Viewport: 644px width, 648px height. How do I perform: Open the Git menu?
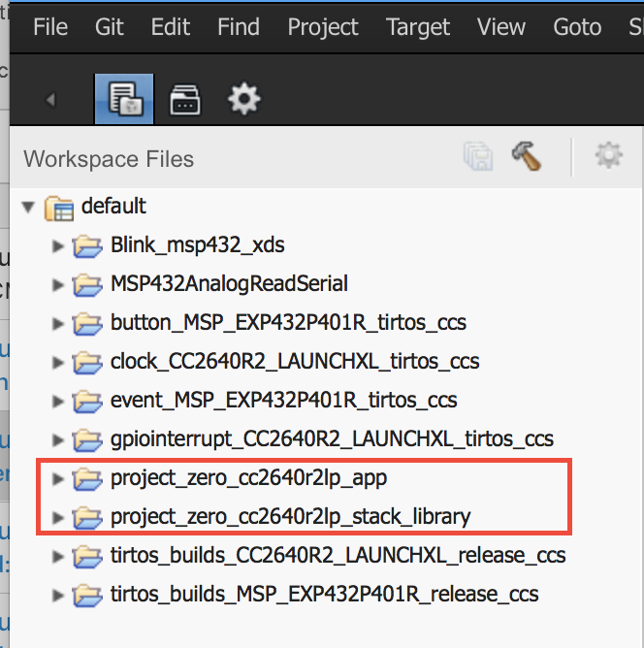110,26
